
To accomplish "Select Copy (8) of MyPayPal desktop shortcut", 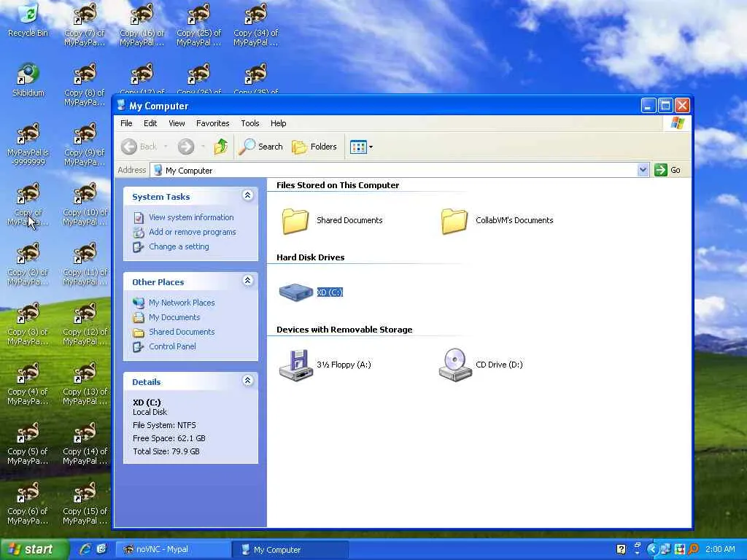I will [x=85, y=85].
